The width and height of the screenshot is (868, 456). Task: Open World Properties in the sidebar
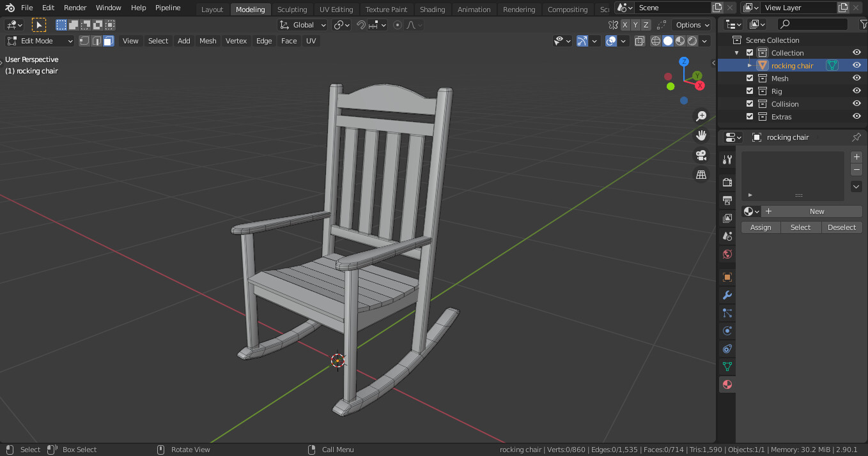pyautogui.click(x=727, y=254)
